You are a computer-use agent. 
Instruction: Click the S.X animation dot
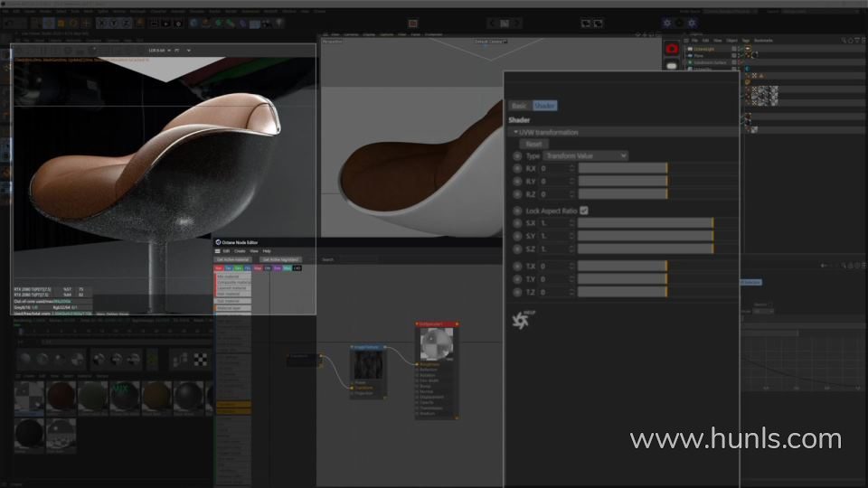click(x=517, y=223)
